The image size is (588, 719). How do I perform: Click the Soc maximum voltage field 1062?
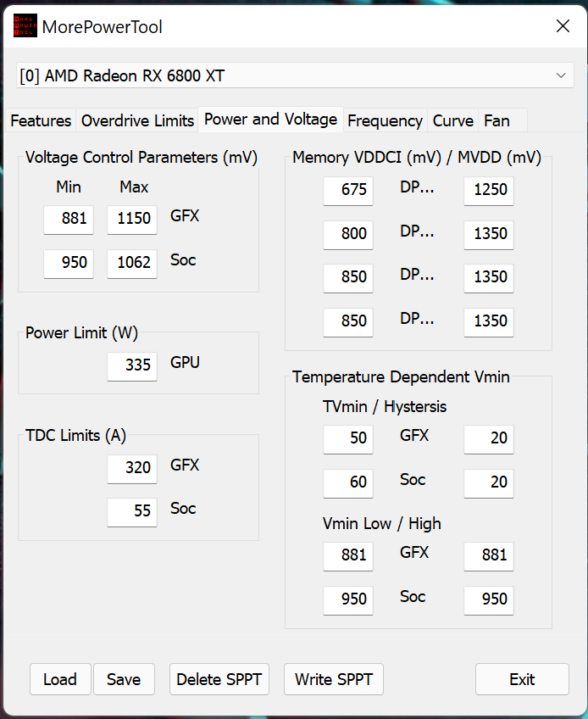132,264
